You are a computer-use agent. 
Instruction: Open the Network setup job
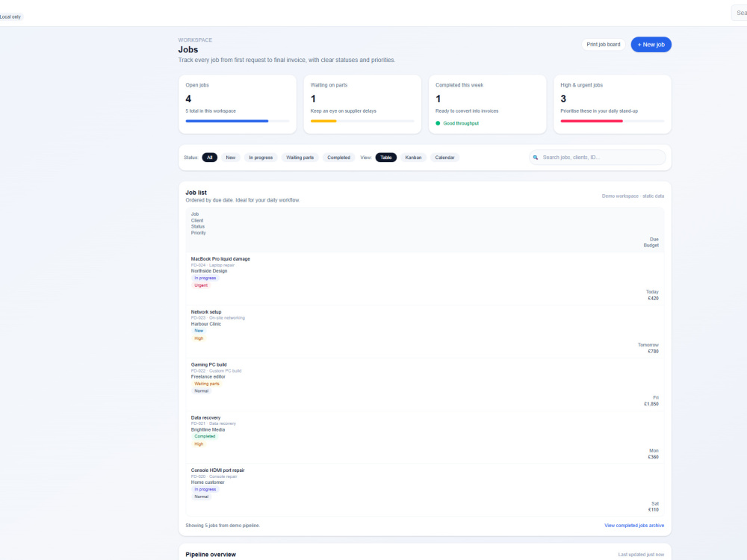click(x=206, y=312)
